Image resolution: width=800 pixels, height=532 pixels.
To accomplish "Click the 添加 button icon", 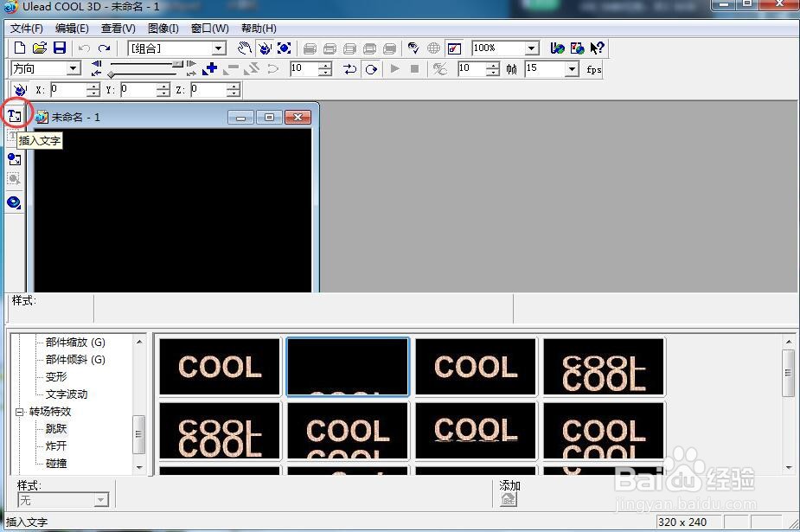I will click(509, 499).
